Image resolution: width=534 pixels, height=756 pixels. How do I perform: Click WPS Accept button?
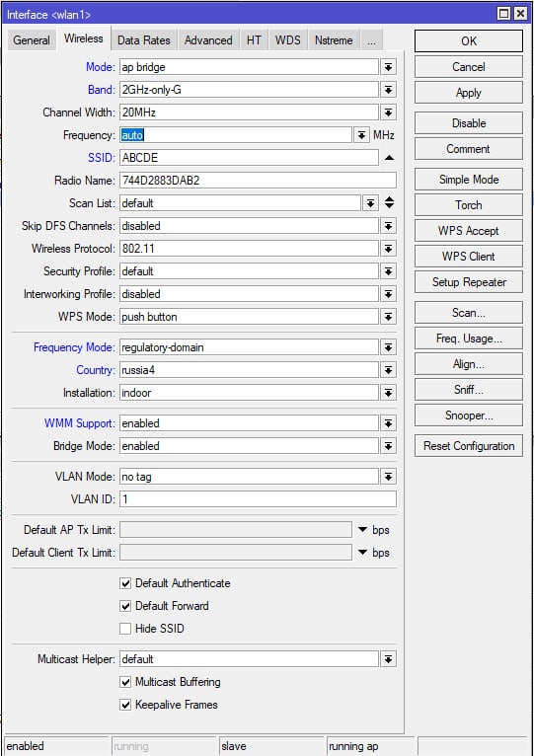pos(469,231)
